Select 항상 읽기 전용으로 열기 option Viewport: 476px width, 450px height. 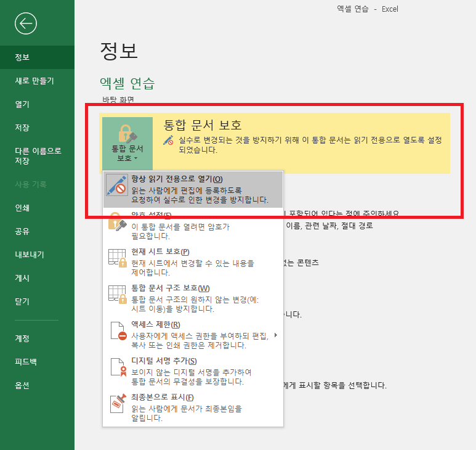(x=193, y=189)
